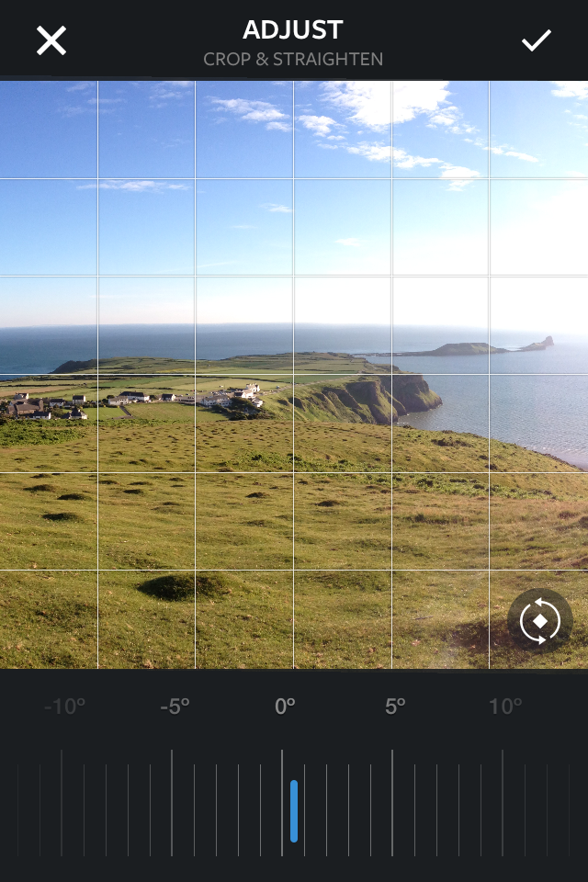The height and width of the screenshot is (882, 588).
Task: Tap the 5° tick on the ruler
Action: tap(392, 803)
